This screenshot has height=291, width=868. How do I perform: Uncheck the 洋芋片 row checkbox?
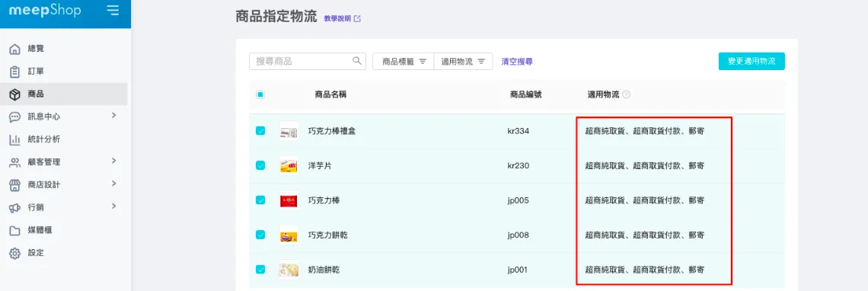pos(260,166)
